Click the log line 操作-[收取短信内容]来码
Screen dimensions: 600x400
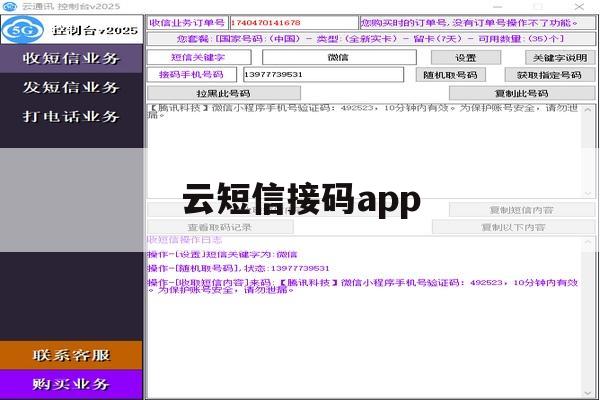[363, 286]
